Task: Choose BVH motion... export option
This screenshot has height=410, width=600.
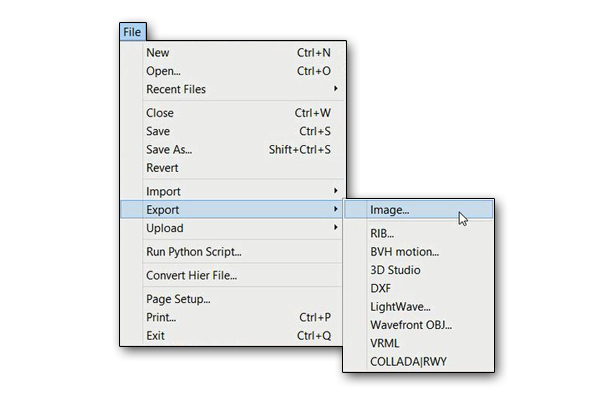Action: tap(419, 252)
